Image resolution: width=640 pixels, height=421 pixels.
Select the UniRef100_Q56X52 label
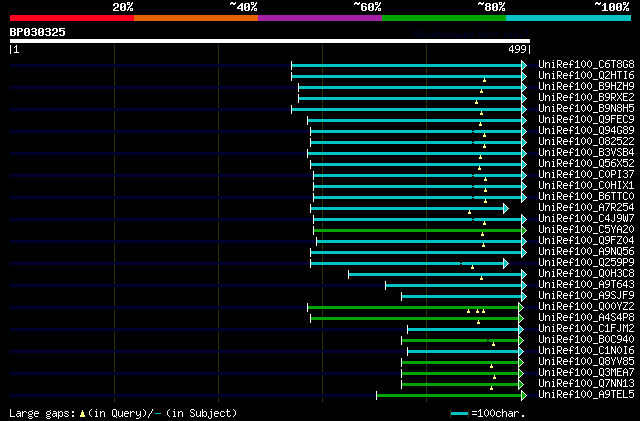(586, 164)
